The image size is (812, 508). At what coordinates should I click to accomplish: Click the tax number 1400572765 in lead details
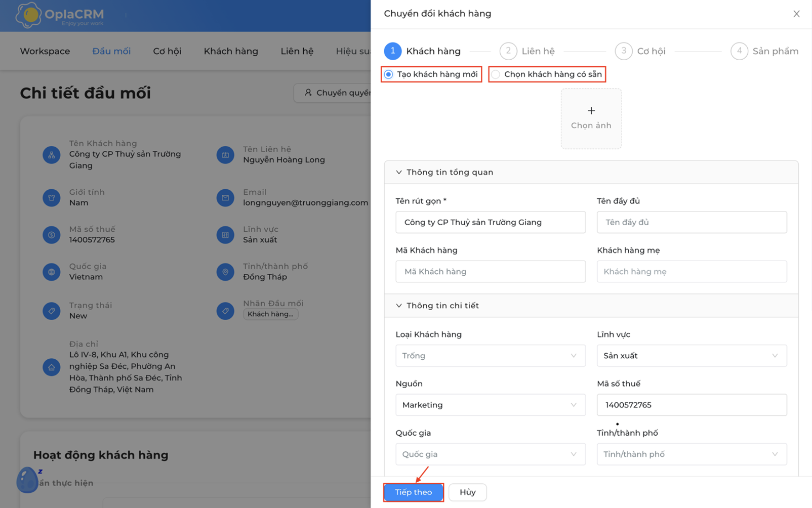pos(92,240)
